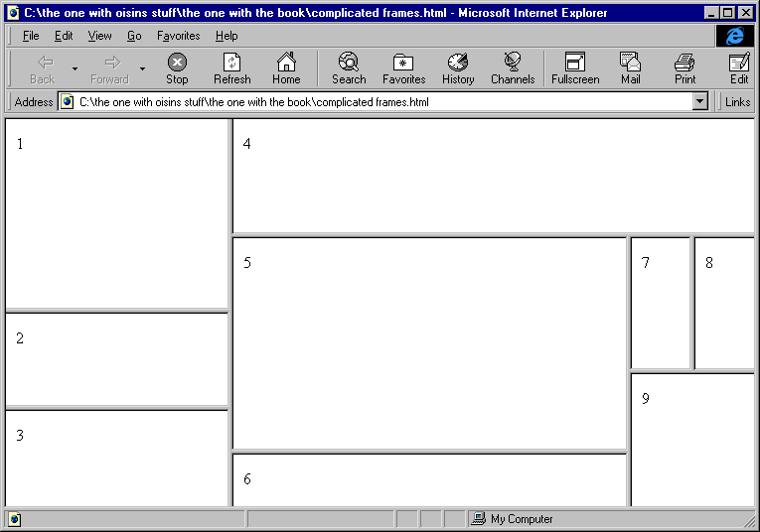This screenshot has width=760, height=532.
Task: Click the My Computer zone icon
Action: pos(478,518)
